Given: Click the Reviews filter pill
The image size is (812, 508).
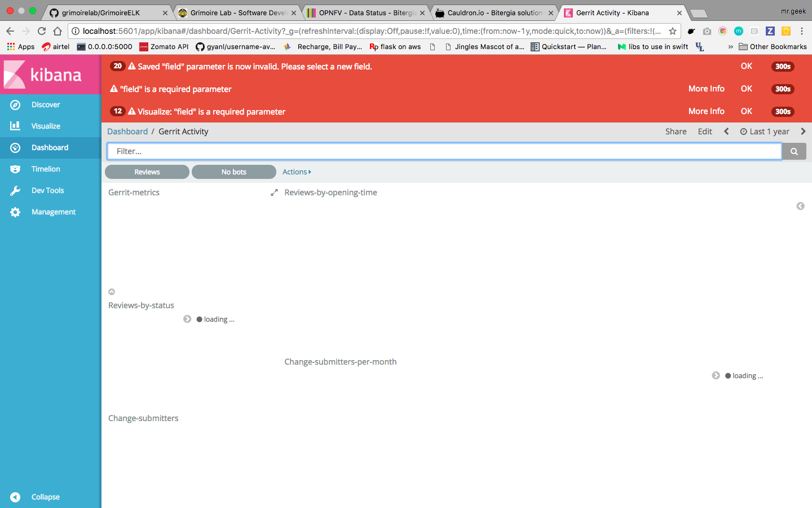Looking at the screenshot, I should (147, 172).
